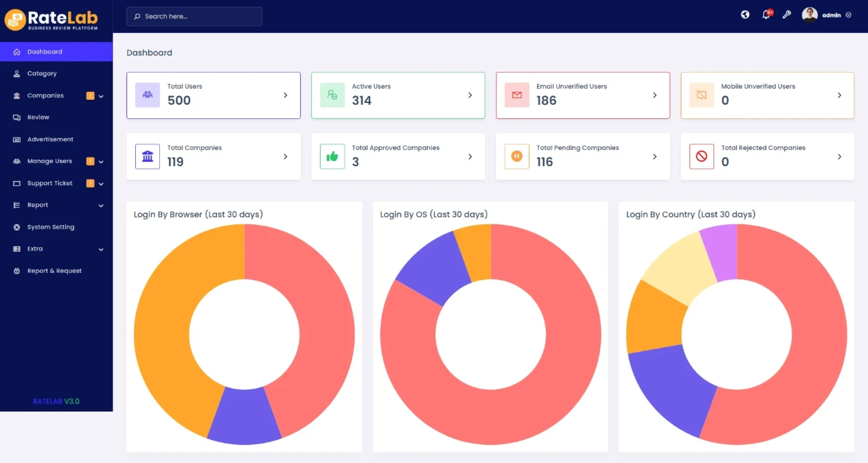Click the RateLab logo
The image size is (868, 463).
point(51,19)
